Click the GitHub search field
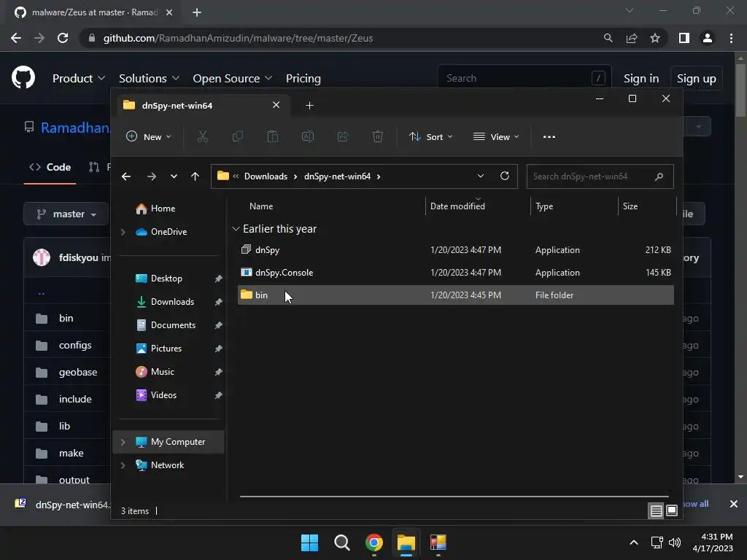The height and width of the screenshot is (560, 747). [x=524, y=78]
